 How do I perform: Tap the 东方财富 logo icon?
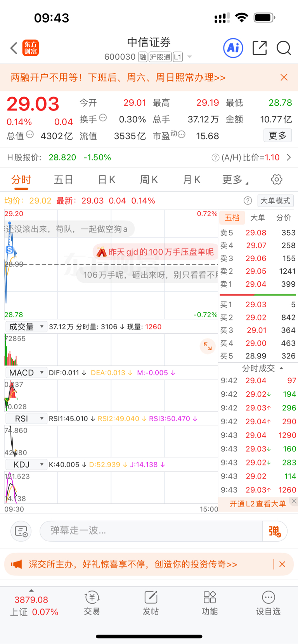tap(31, 48)
